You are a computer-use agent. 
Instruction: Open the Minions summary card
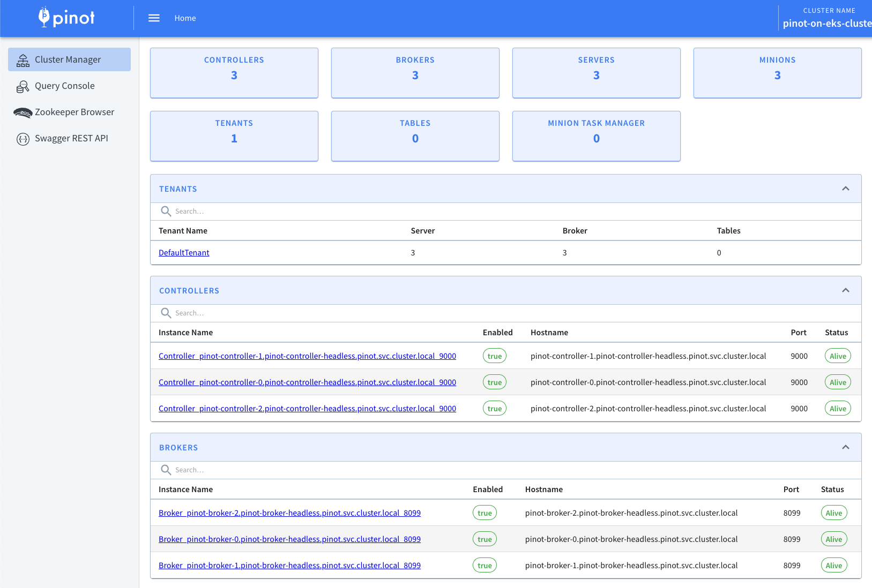[x=778, y=73]
